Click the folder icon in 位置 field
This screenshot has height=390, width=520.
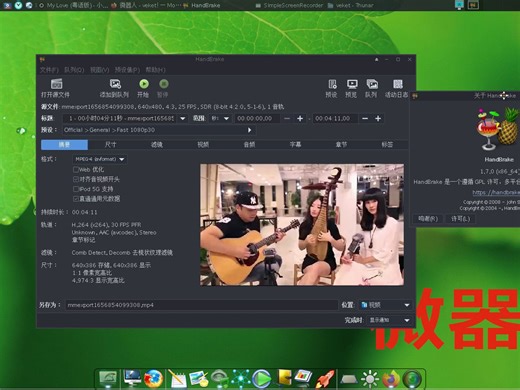[x=364, y=305]
